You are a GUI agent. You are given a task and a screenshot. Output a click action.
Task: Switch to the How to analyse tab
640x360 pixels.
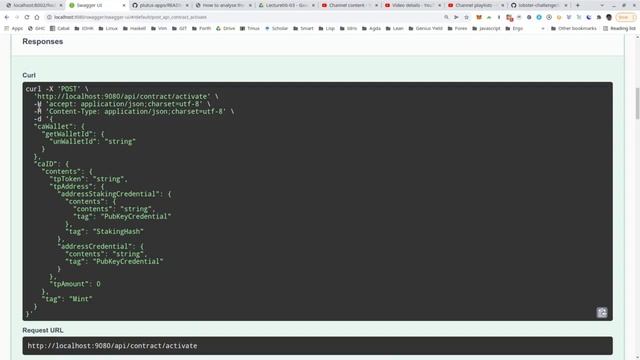(x=223, y=5)
